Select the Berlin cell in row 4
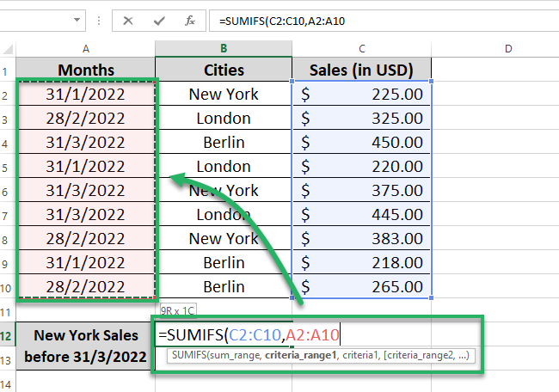Screen dimensions: 559x392 [224, 142]
